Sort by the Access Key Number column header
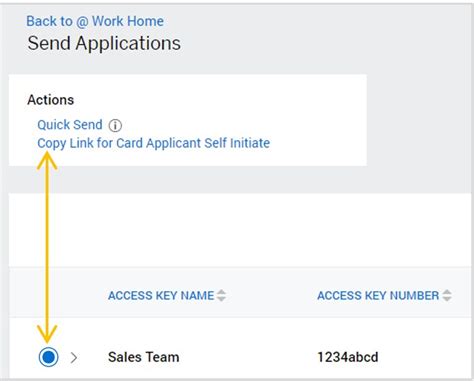This screenshot has width=474, height=381. pos(378,295)
